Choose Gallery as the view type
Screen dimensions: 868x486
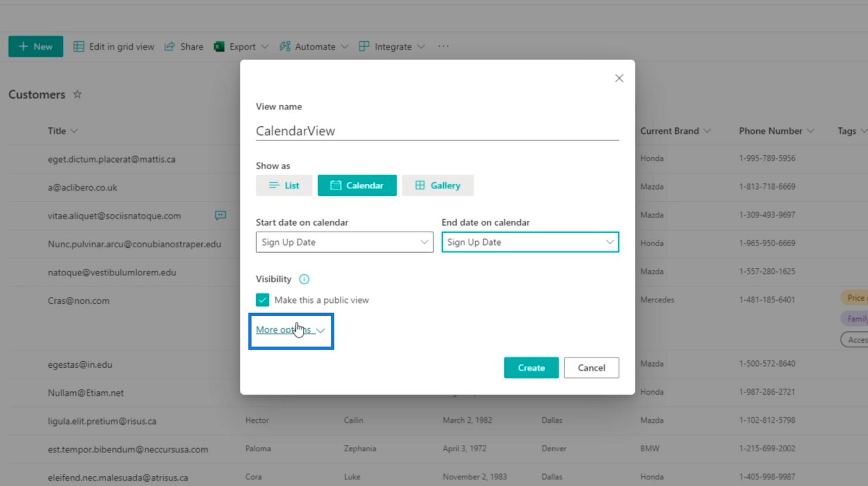click(x=437, y=186)
